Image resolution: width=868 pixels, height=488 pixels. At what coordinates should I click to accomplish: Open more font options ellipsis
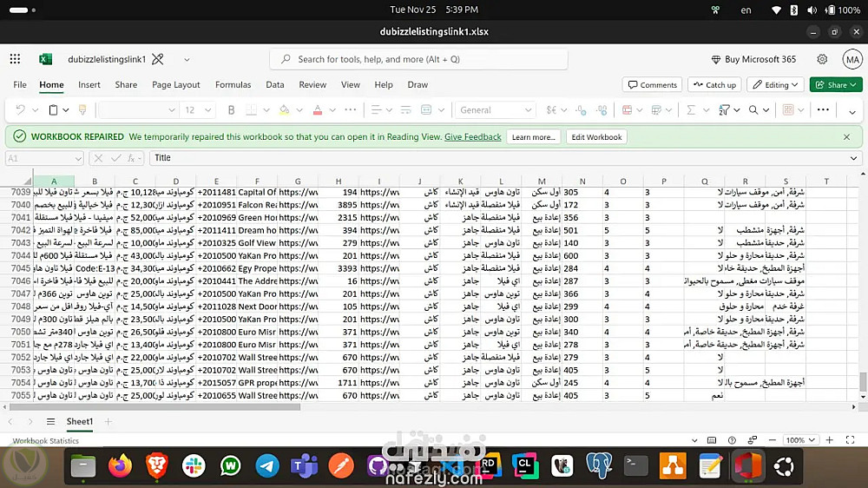coord(351,109)
